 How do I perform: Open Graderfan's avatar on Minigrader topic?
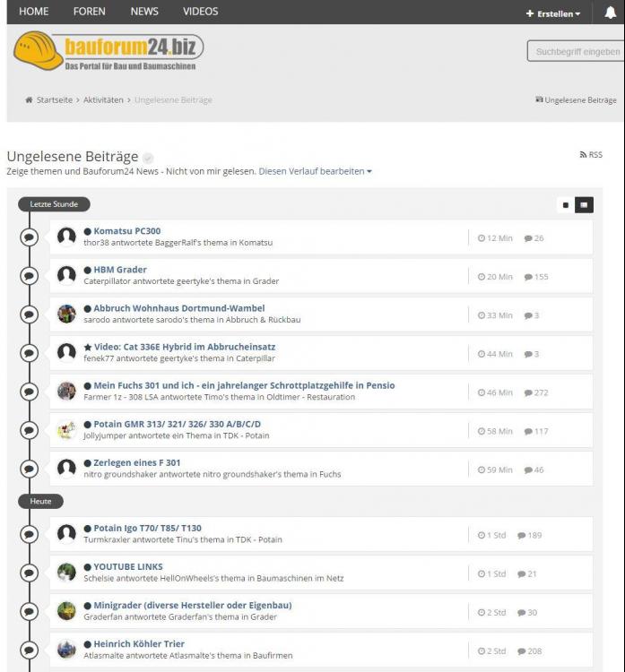[66, 611]
